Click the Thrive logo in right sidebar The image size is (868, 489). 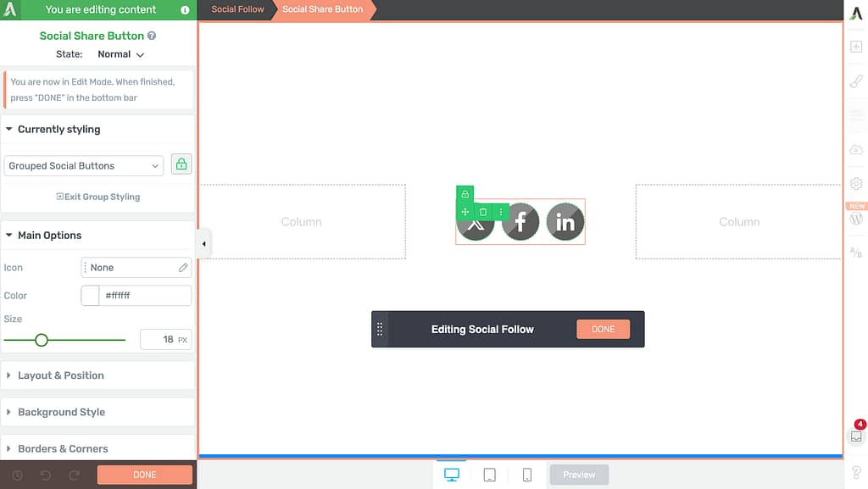(856, 14)
